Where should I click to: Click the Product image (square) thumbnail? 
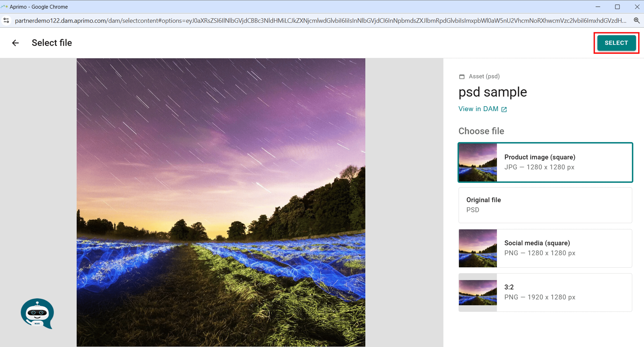click(x=478, y=162)
